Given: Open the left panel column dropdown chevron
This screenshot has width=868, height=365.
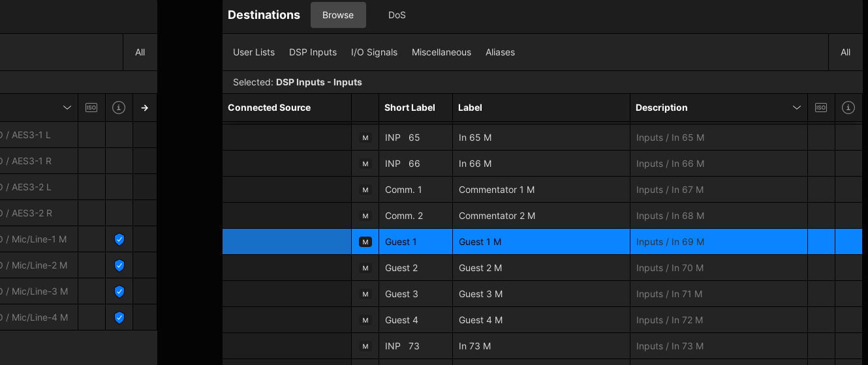Looking at the screenshot, I should [x=67, y=108].
